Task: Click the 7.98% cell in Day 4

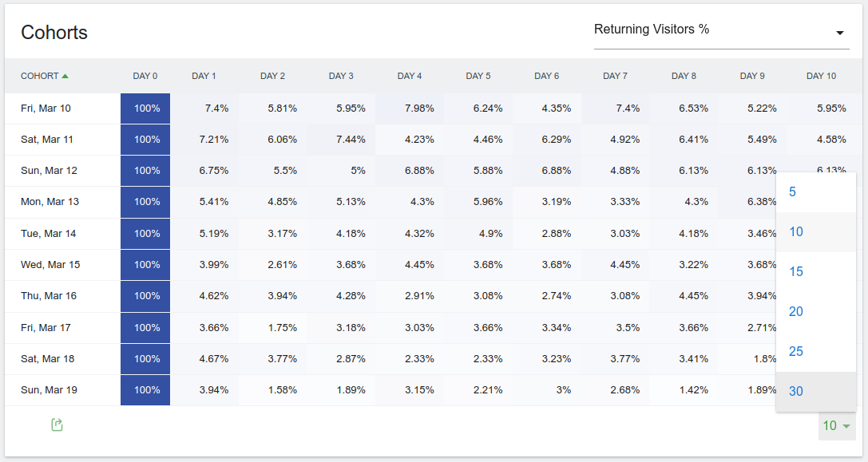Action: click(x=410, y=109)
